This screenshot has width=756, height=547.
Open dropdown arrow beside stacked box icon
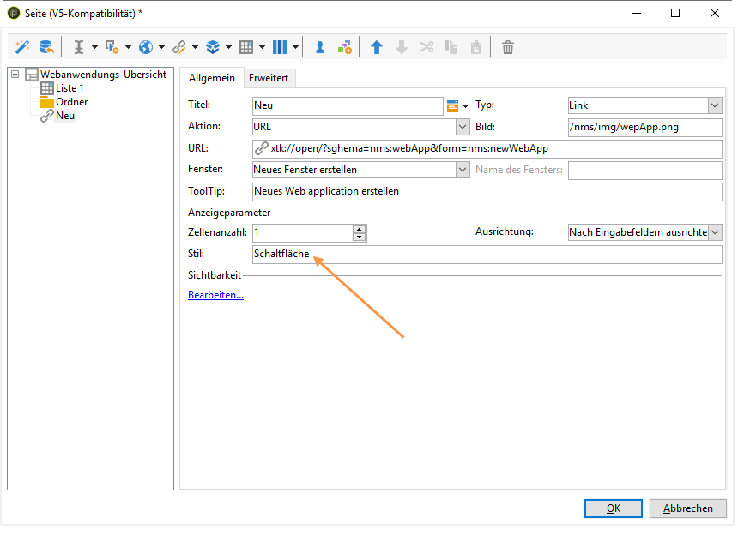click(228, 47)
